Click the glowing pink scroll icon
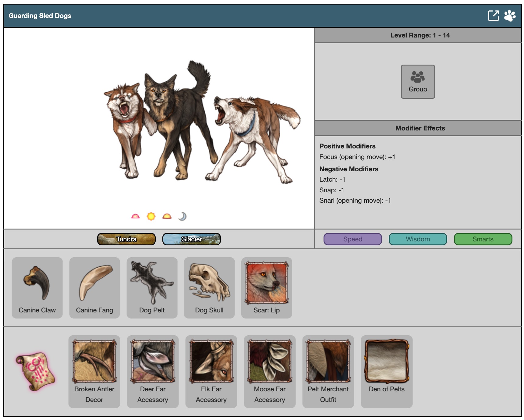This screenshot has height=420, width=524. click(35, 371)
